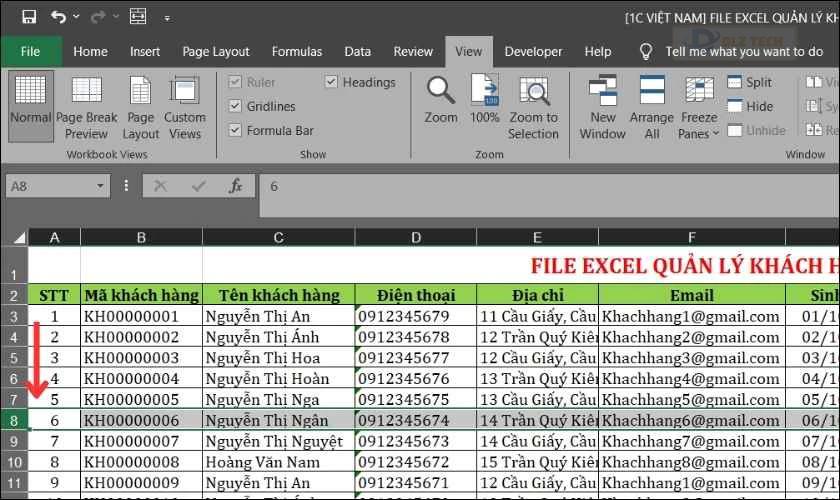
Task: Click cell KH00000006
Action: click(x=141, y=421)
